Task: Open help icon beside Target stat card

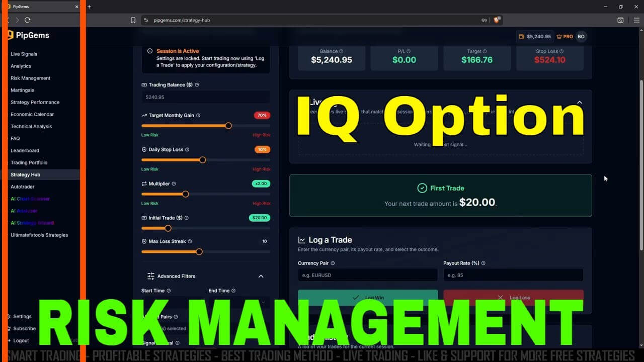Action: pos(485,51)
